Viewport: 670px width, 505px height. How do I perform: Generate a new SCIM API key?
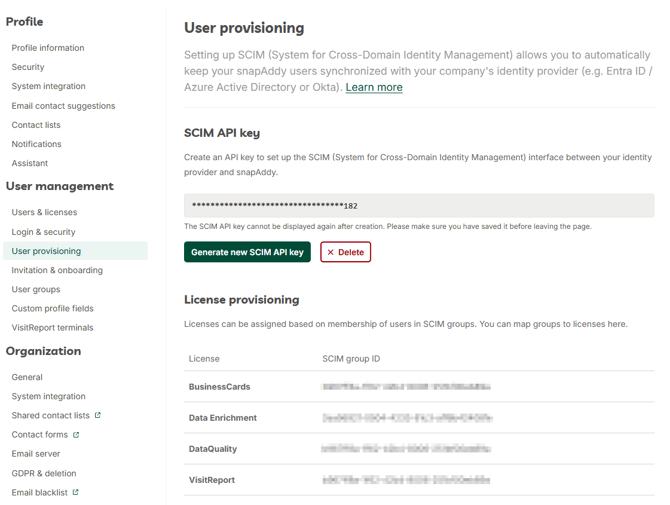click(x=247, y=252)
